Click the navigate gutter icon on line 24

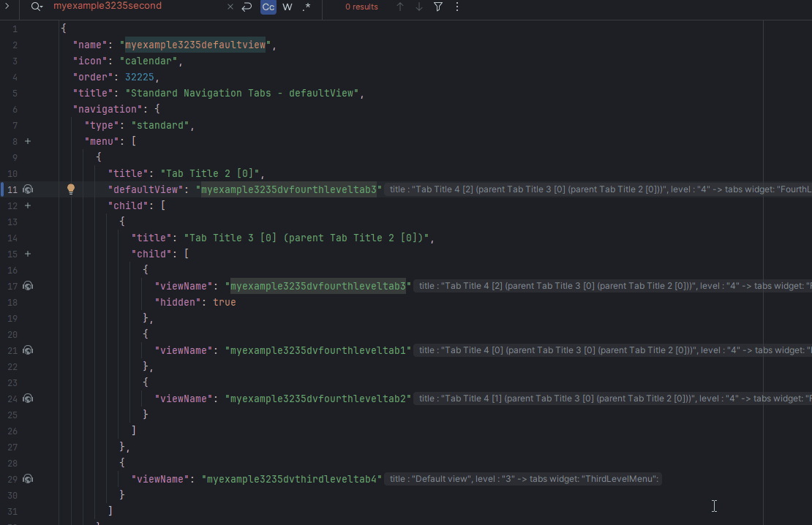click(x=29, y=399)
